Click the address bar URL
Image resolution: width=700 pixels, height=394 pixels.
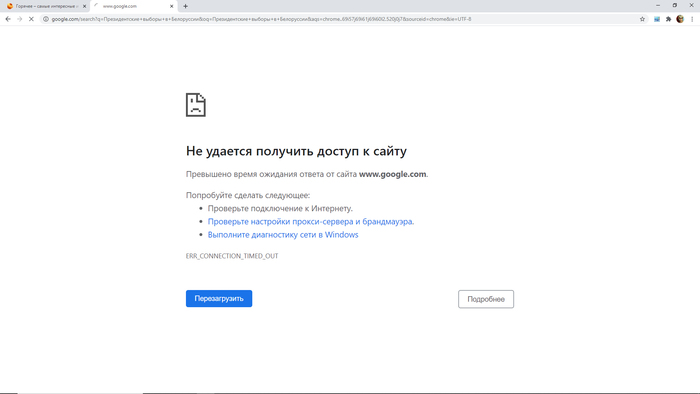tap(261, 19)
